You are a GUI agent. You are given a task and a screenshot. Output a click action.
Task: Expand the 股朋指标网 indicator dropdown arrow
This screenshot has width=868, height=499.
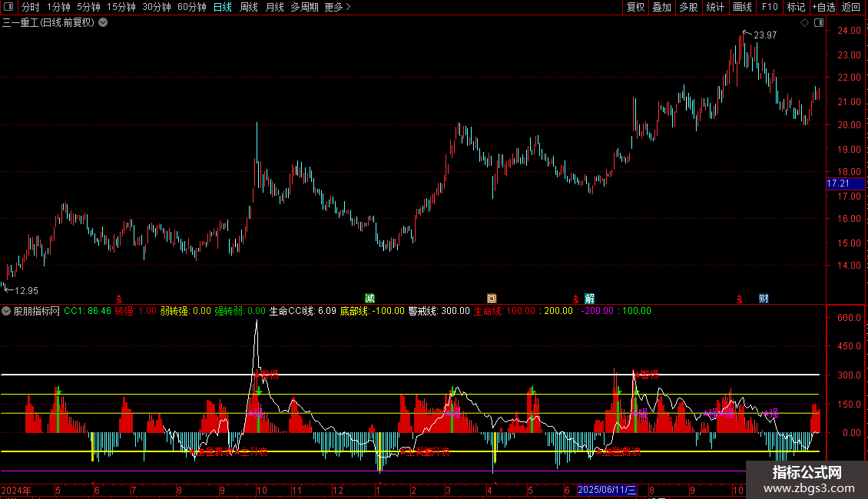(6, 311)
